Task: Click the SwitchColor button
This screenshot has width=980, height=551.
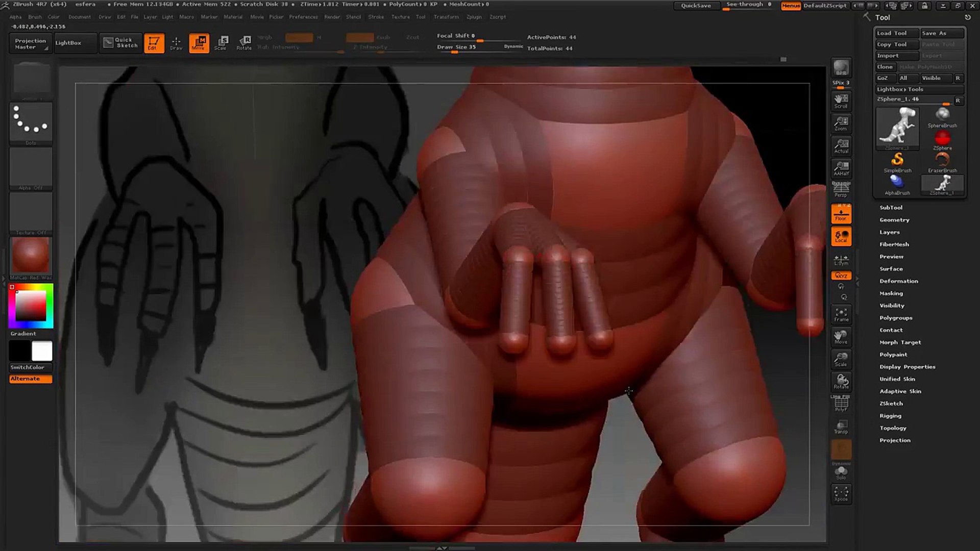Action: 31,367
